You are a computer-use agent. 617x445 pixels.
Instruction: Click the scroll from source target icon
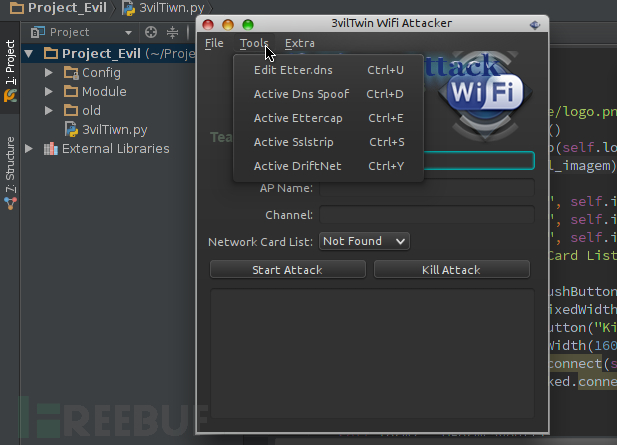tap(151, 32)
